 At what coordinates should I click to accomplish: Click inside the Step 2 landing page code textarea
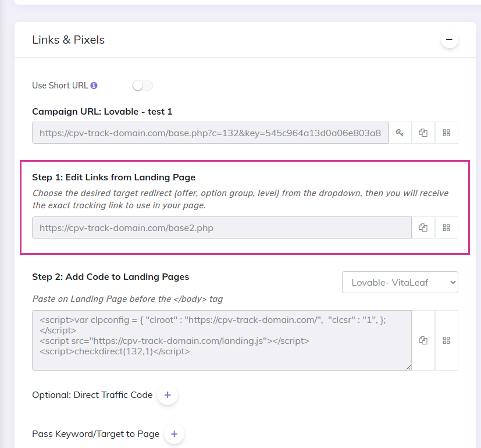pos(222,340)
